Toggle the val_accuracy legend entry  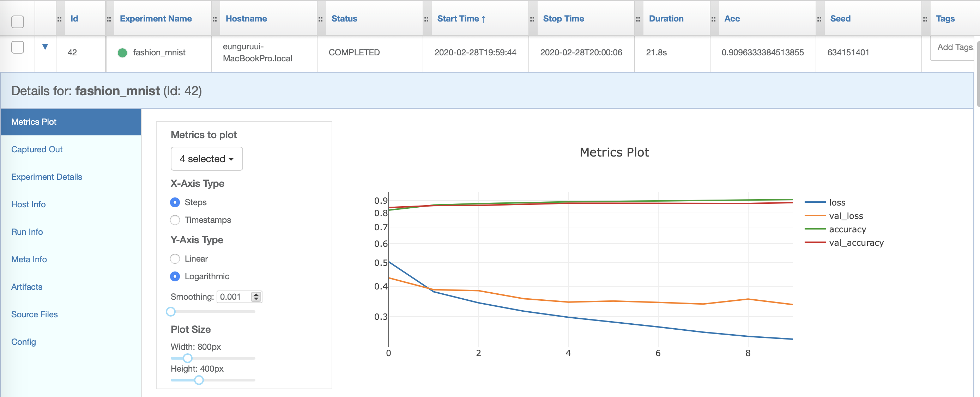(855, 243)
